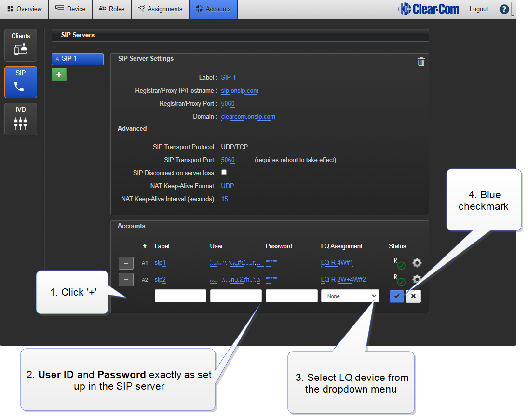The image size is (528, 420).
Task: Remove the sip2 account with minus button
Action: point(126,280)
